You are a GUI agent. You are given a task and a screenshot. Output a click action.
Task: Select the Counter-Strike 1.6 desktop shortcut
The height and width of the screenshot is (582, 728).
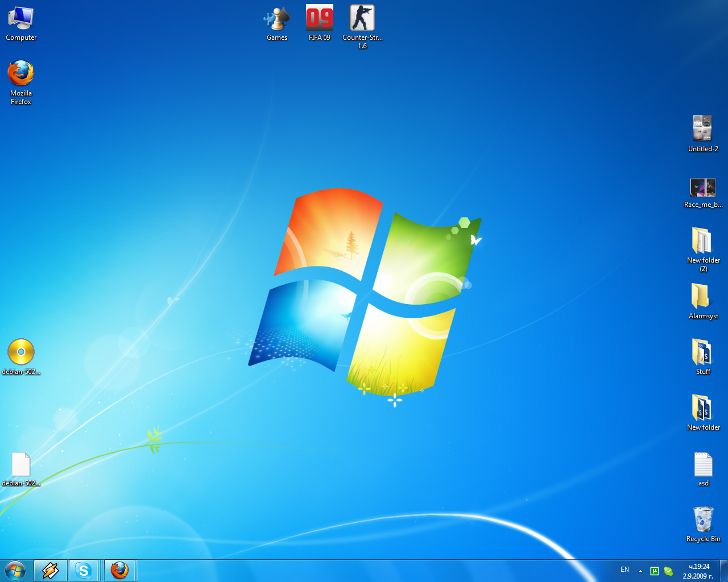(362, 27)
